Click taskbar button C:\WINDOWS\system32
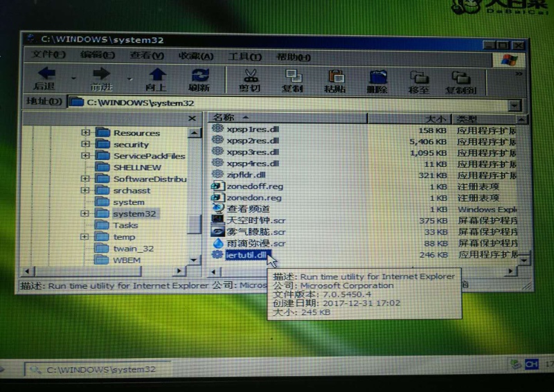 point(98,369)
